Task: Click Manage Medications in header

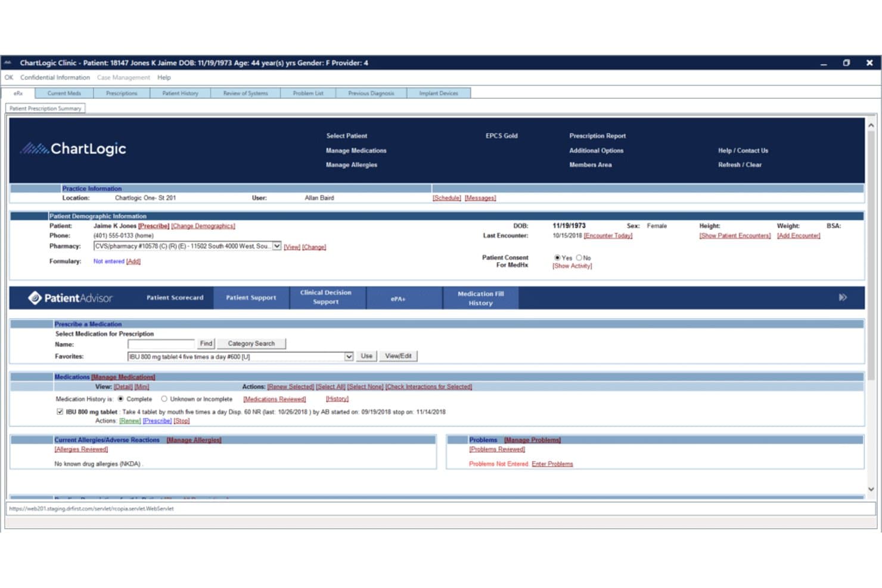Action: (356, 151)
